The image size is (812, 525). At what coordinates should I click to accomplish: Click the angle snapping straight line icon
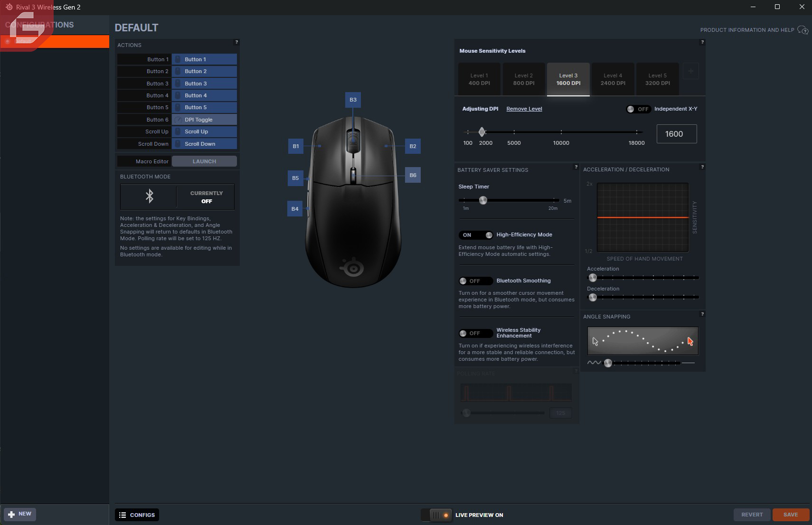point(689,363)
